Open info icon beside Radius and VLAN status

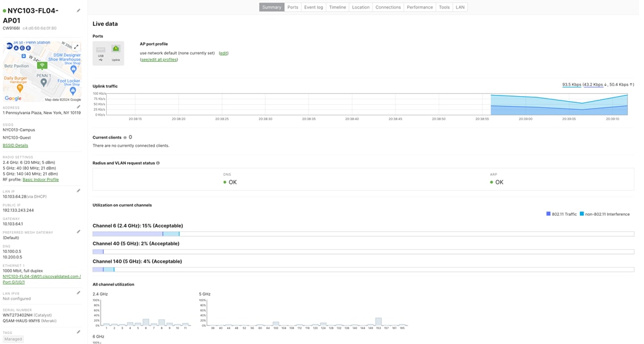pos(158,163)
